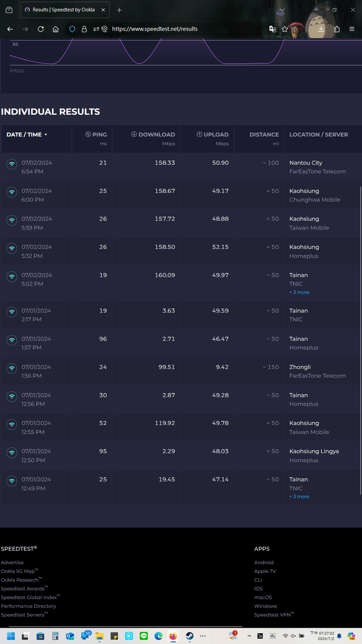Open the macOS apps link
Viewport: 362px width, 644px height.
263,597
